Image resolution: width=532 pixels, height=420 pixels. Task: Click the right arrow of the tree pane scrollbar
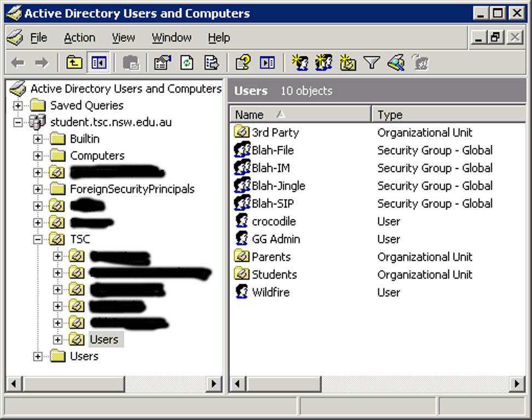pyautogui.click(x=215, y=384)
